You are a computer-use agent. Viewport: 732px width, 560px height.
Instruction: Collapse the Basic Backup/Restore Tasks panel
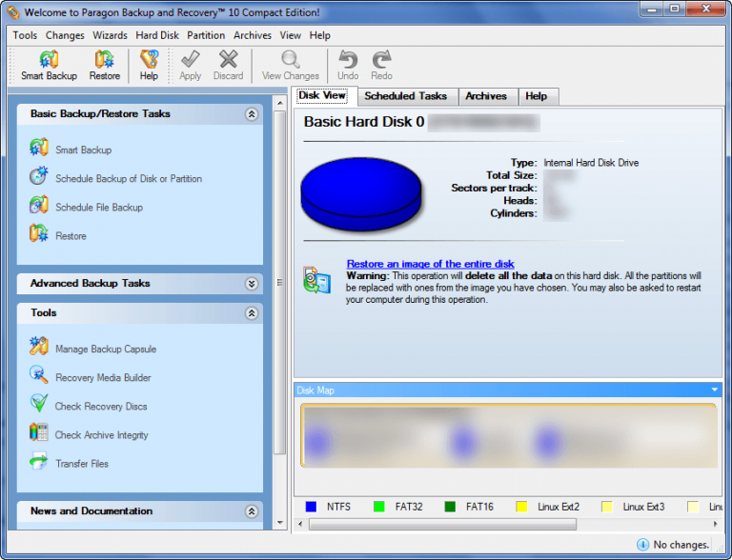pos(252,114)
